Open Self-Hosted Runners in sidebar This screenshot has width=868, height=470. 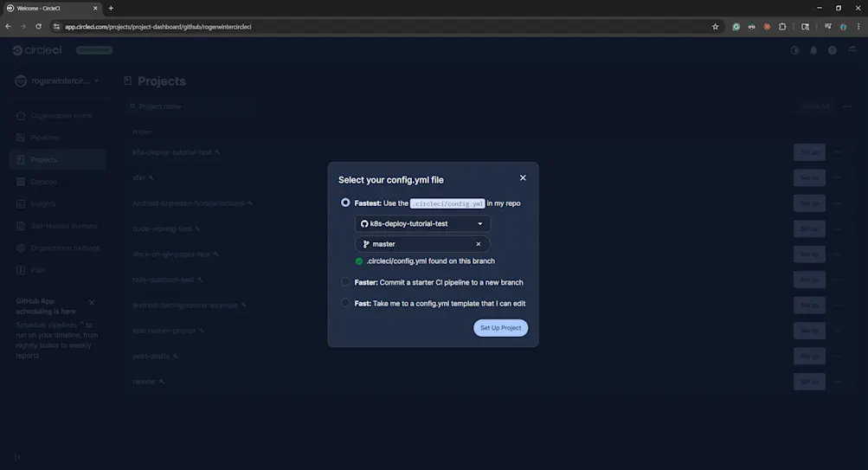click(57, 226)
